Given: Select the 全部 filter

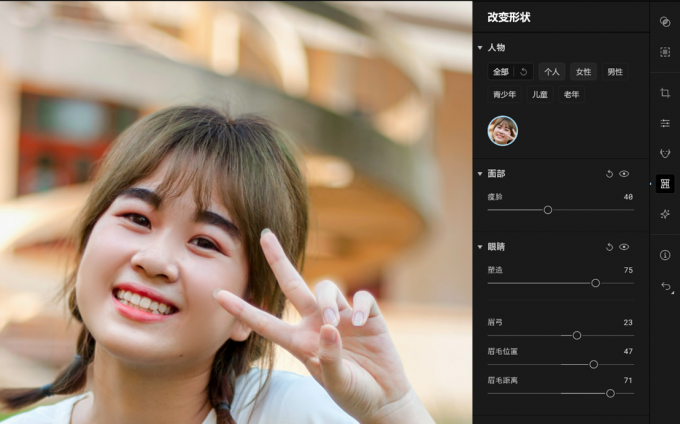Looking at the screenshot, I should [501, 72].
